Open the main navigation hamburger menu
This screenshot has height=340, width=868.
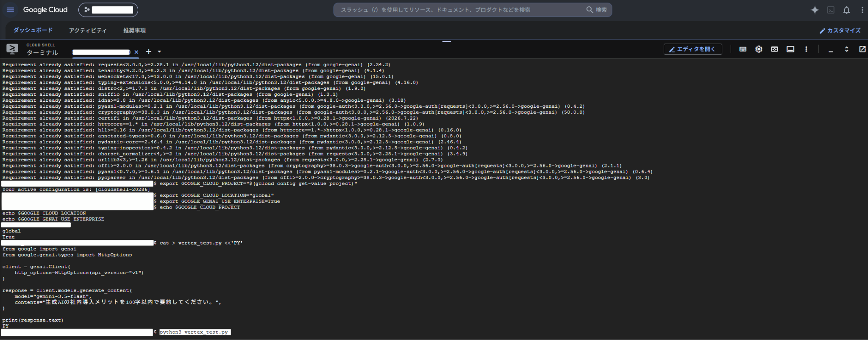[x=11, y=10]
